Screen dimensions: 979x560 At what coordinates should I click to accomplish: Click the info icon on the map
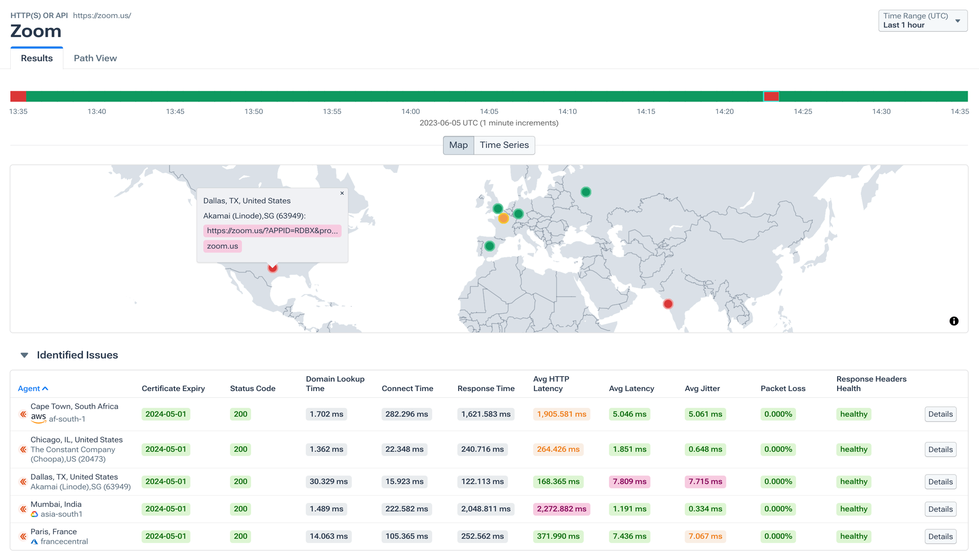tap(953, 321)
